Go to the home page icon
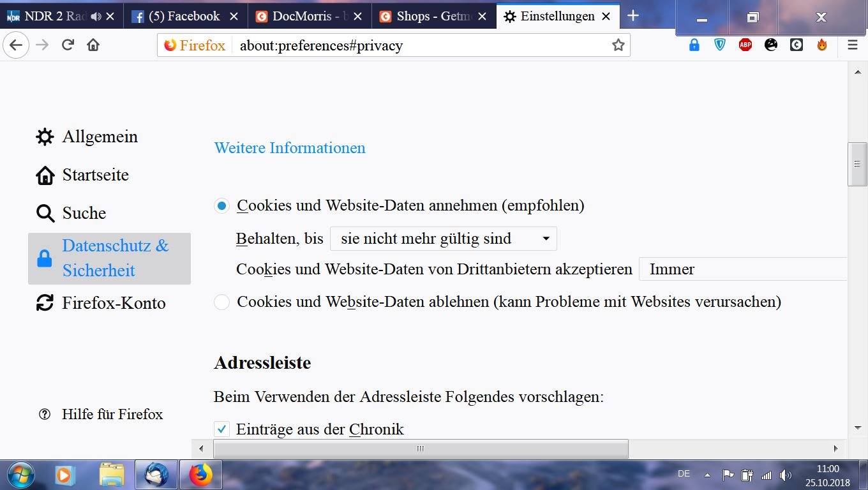The height and width of the screenshot is (490, 868). click(x=93, y=45)
